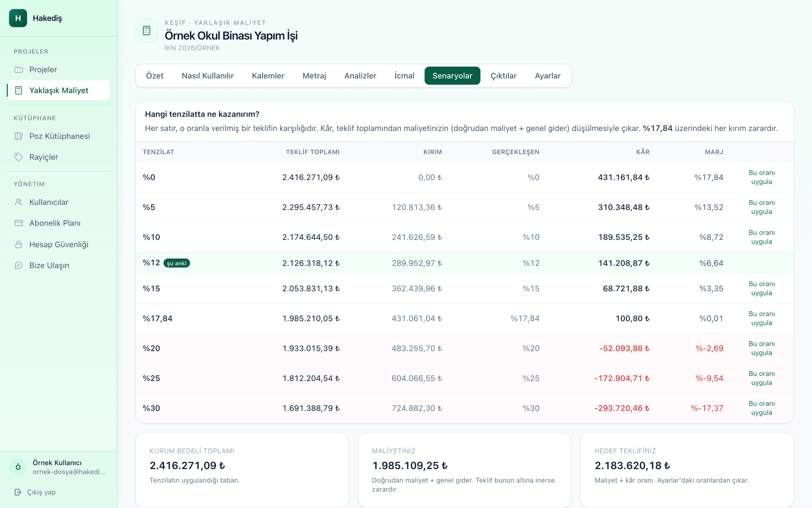
Task: Switch to Nasıl Kullanılır tab
Action: click(208, 76)
